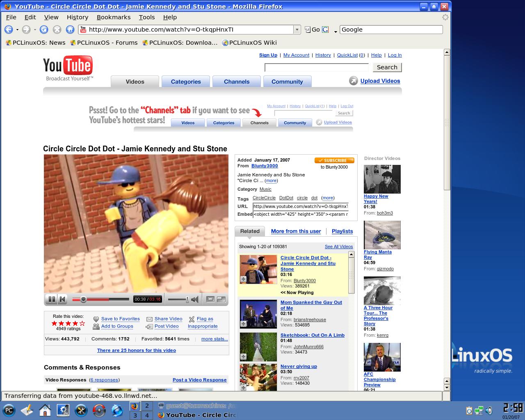Rate video with the third star
This screenshot has height=420, width=525.
coord(68,323)
